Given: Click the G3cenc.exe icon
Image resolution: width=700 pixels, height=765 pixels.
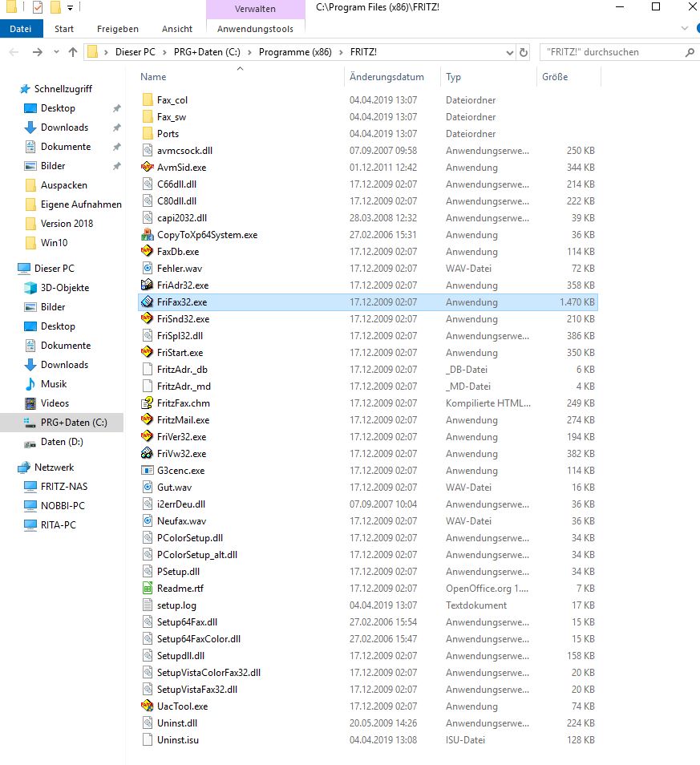Looking at the screenshot, I should [147, 471].
